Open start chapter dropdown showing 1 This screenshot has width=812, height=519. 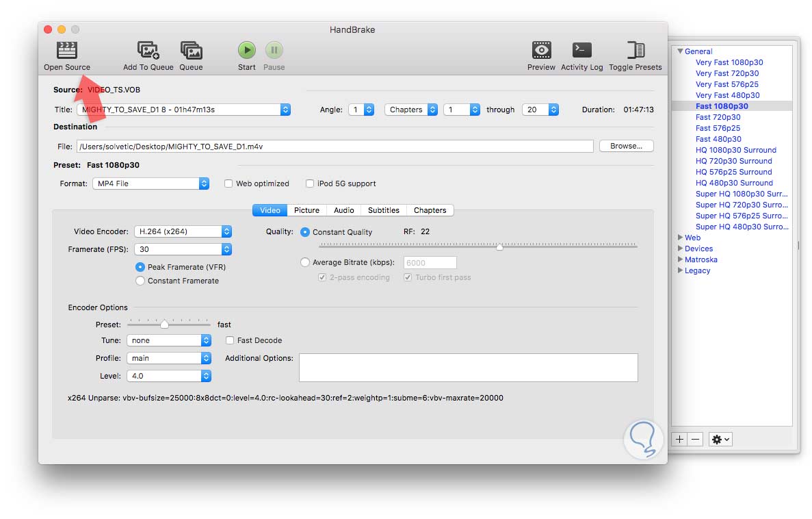coord(462,110)
